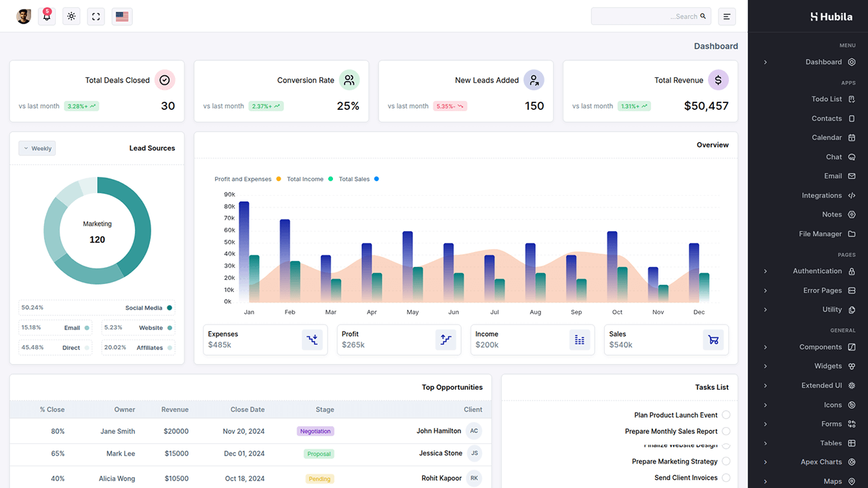Expand the Forms submenu chevron
Image resolution: width=868 pixels, height=488 pixels.
[x=766, y=424]
